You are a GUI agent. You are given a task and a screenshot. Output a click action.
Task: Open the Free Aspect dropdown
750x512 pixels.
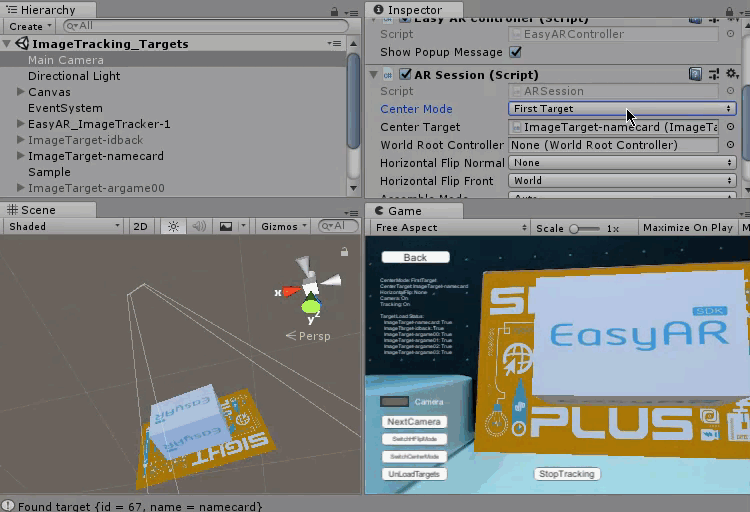click(449, 228)
